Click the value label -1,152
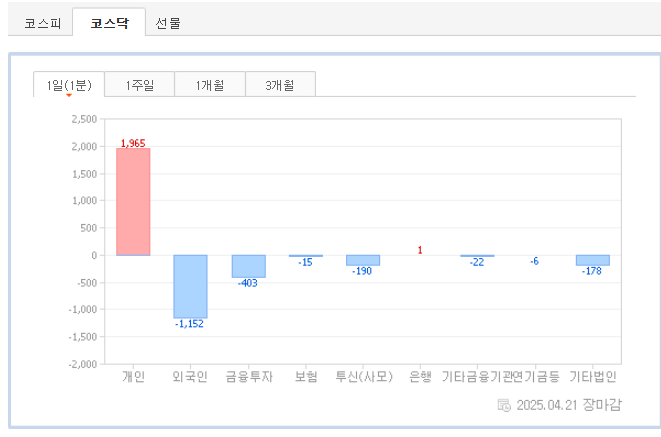Viewport: 661px width, 437px height. pos(189,324)
